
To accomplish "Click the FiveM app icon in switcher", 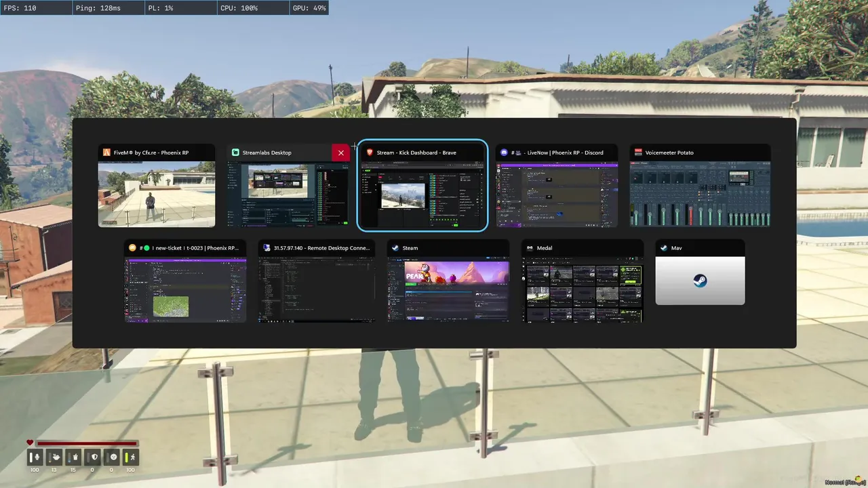I will (106, 152).
